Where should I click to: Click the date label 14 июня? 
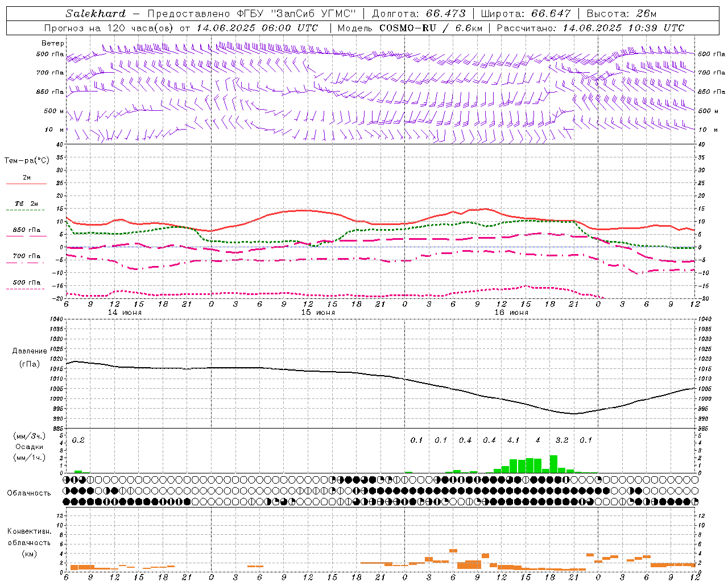coord(125,313)
